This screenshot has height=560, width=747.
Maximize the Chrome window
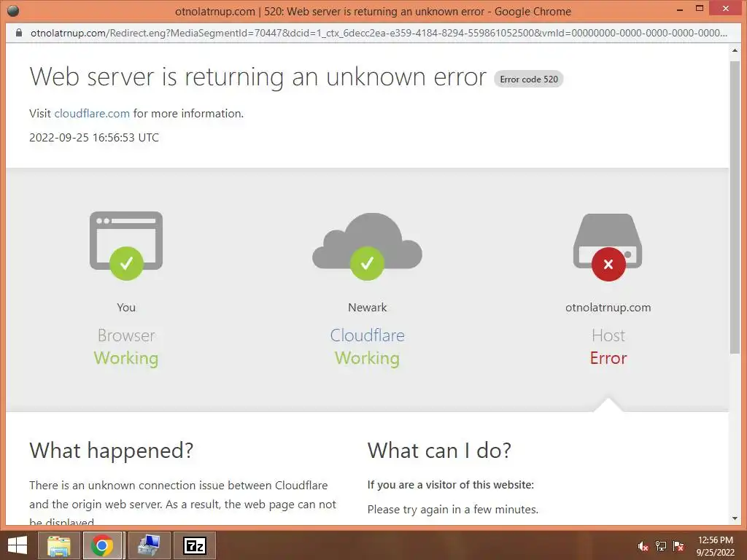click(x=700, y=8)
